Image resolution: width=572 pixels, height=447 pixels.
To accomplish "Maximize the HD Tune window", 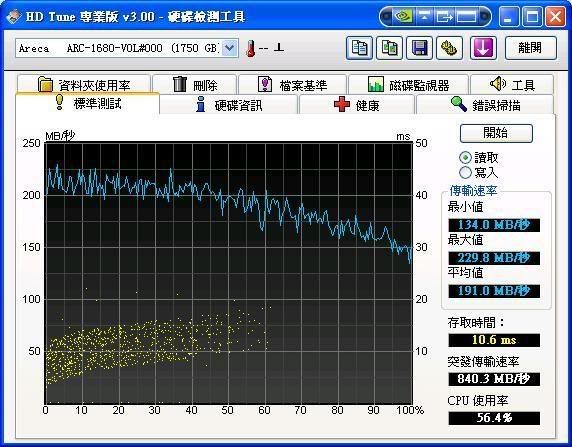I will [x=532, y=16].
